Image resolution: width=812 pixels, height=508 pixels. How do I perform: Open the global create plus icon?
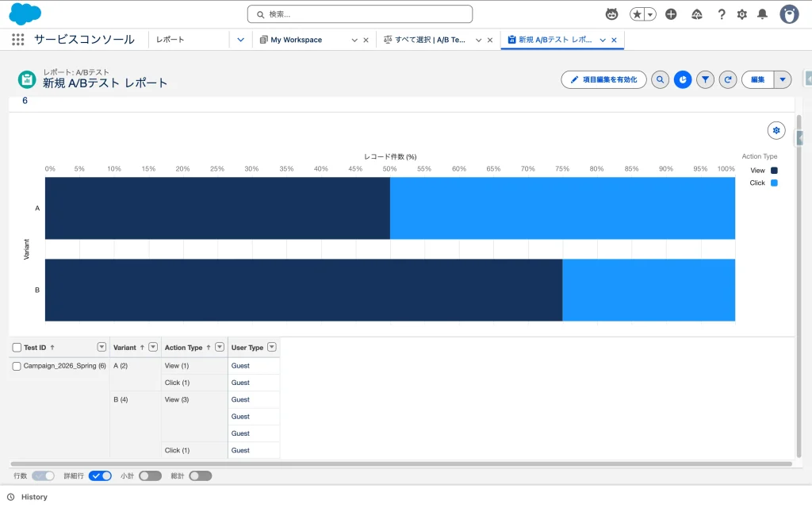[x=671, y=14]
